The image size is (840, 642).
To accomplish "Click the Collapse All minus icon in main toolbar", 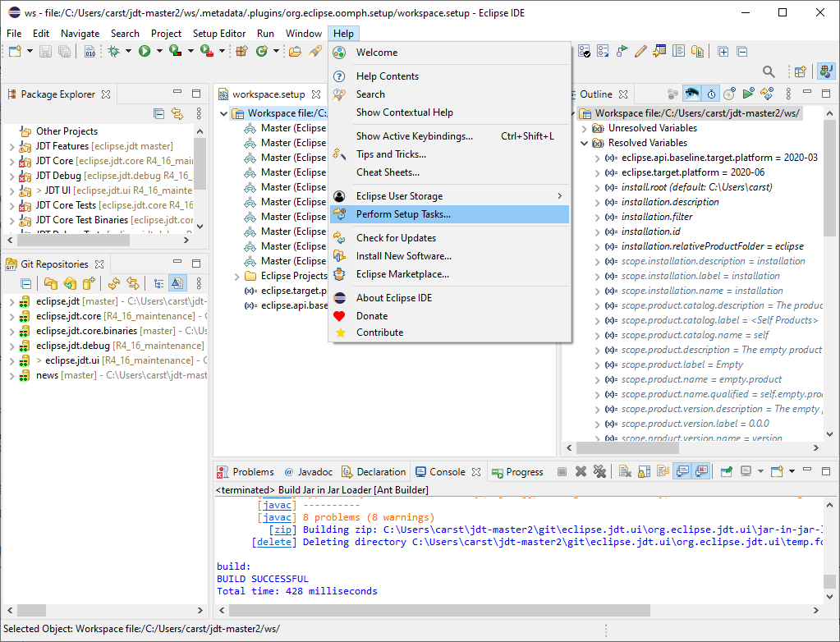I will pyautogui.click(x=742, y=52).
